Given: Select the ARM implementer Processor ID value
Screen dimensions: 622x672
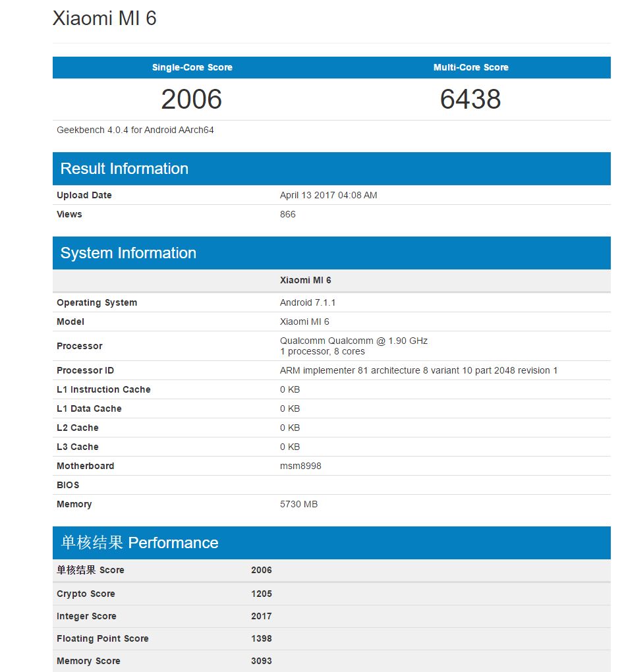Looking at the screenshot, I should click(418, 370).
